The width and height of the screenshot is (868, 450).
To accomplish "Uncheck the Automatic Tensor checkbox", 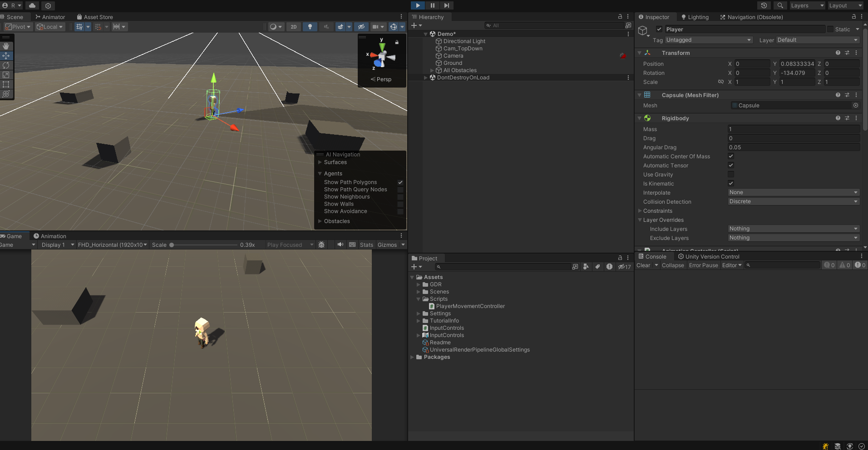I will 731,166.
